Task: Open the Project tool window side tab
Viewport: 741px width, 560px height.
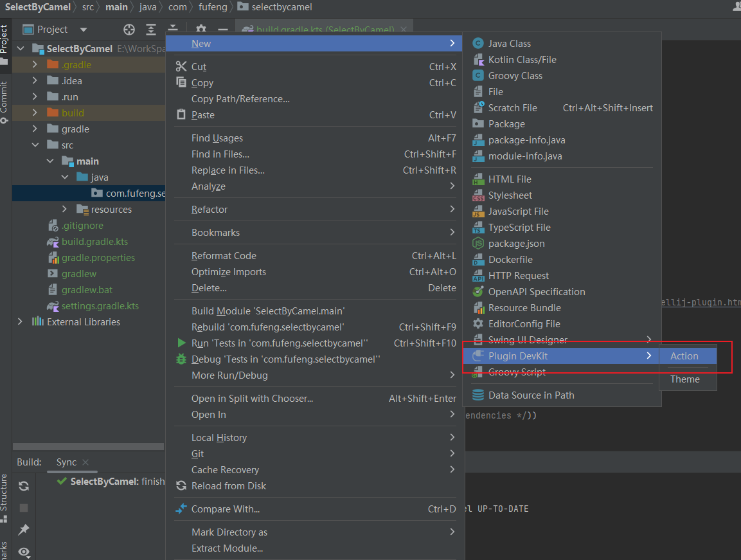Action: coord(4,46)
